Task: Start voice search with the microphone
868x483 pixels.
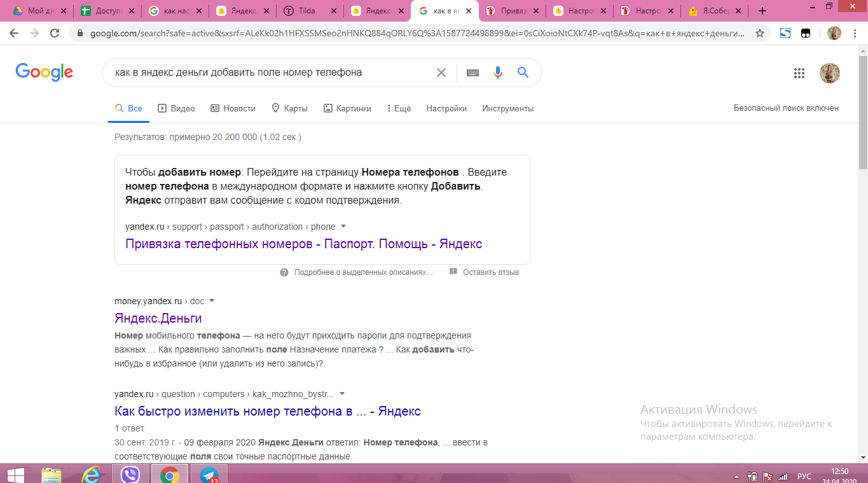Action: [x=498, y=73]
